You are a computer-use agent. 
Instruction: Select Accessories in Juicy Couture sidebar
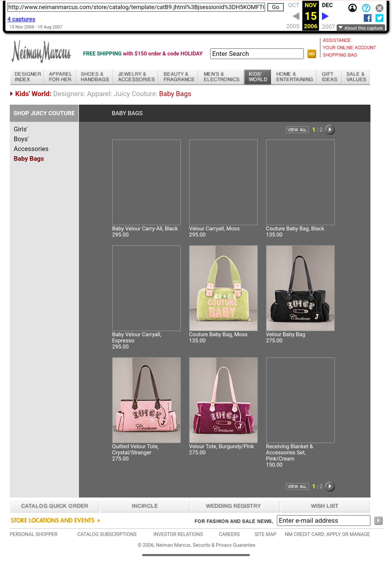click(x=31, y=149)
